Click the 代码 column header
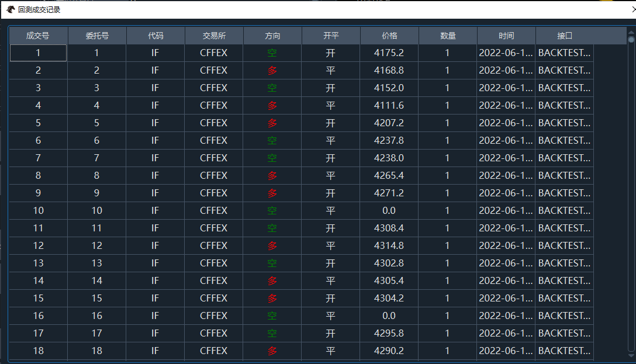This screenshot has width=636, height=364. tap(155, 36)
